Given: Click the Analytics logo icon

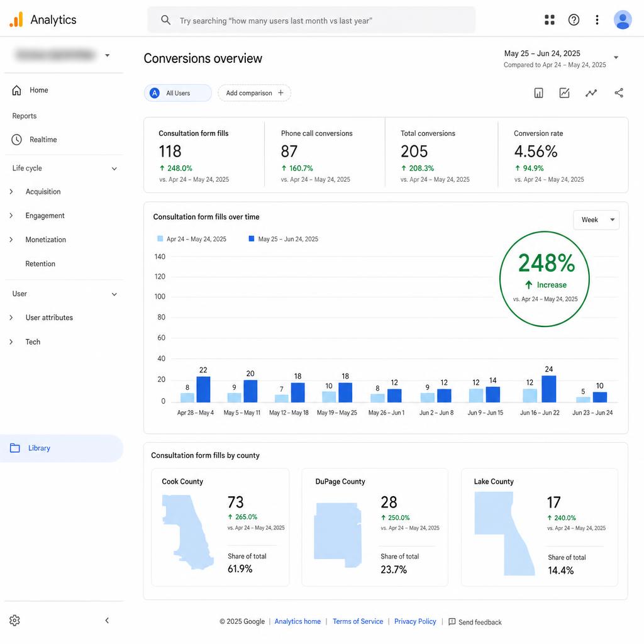Looking at the screenshot, I should 16,19.
